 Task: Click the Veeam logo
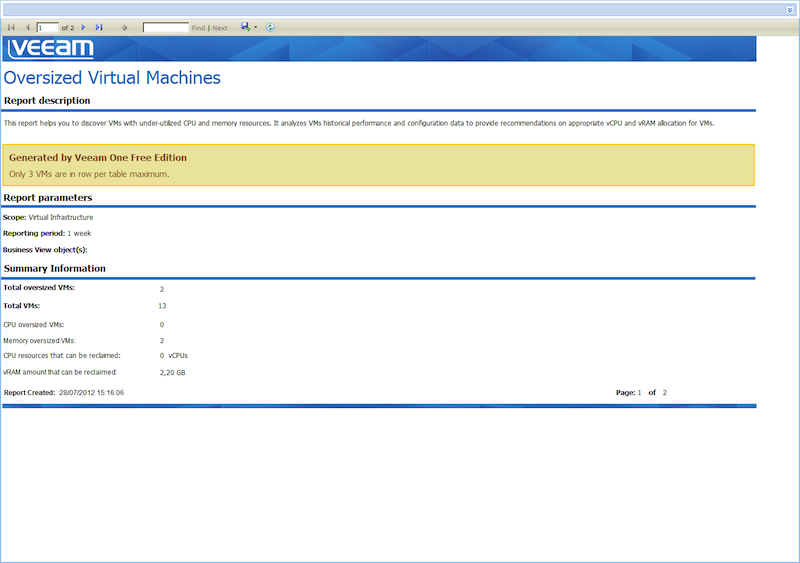click(51, 49)
